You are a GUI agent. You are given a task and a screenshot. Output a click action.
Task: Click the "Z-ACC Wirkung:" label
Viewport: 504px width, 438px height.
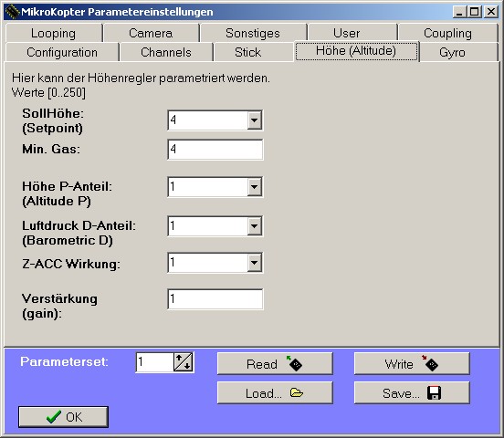click(71, 264)
